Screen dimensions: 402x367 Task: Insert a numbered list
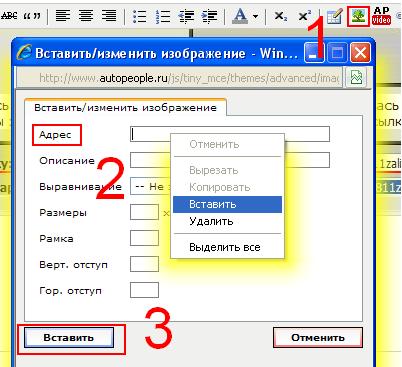pyautogui.click(x=163, y=16)
